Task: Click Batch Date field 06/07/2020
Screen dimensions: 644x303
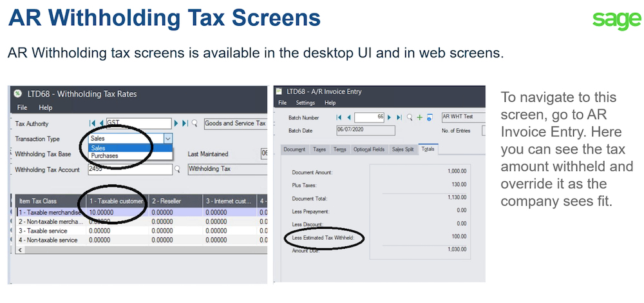Action: click(x=366, y=130)
